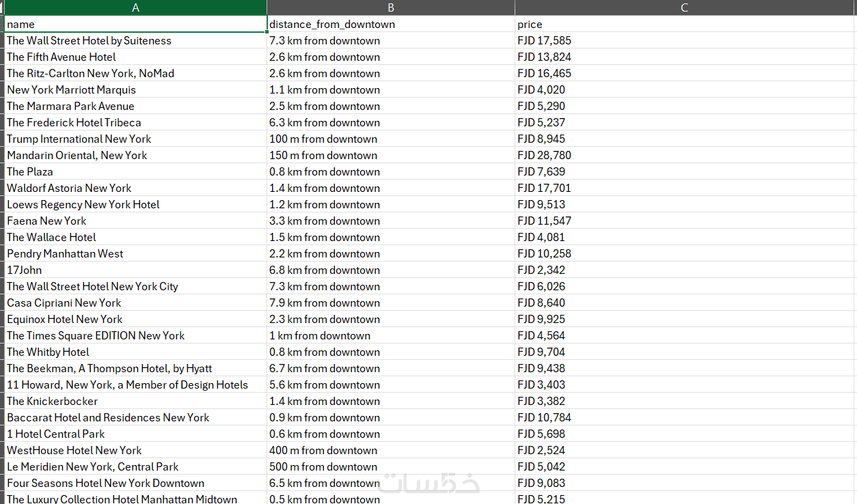
Task: Select Equinox Hotel New York cell
Action: coord(135,319)
